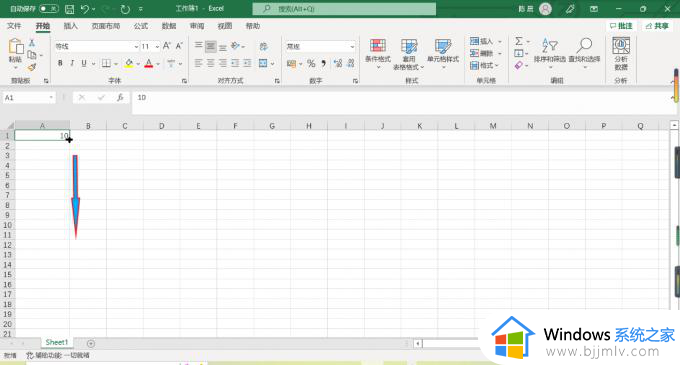The image size is (680, 365).
Task: Open the Name Box dropdown arrow
Action: tap(51, 98)
